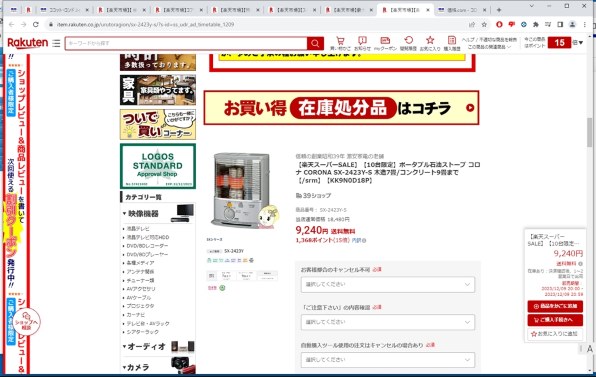
Task: Open the myクーポン coupon icon
Action: [x=385, y=43]
